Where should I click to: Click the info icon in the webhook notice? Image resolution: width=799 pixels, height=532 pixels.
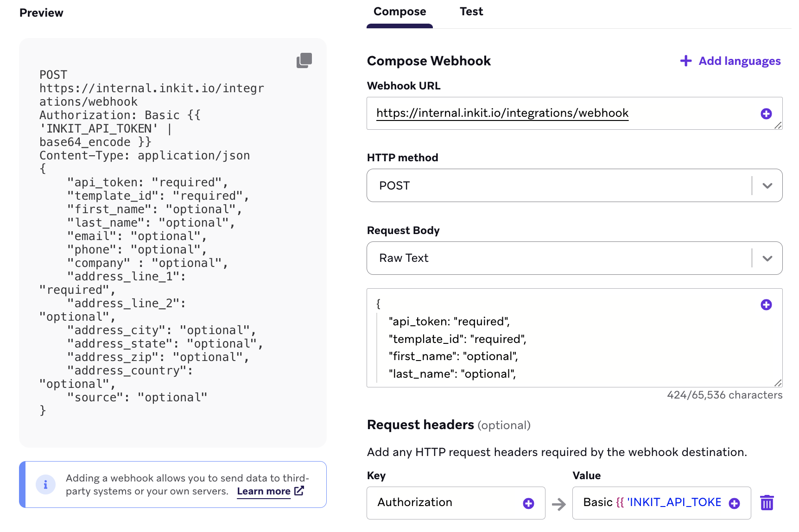[45, 485]
